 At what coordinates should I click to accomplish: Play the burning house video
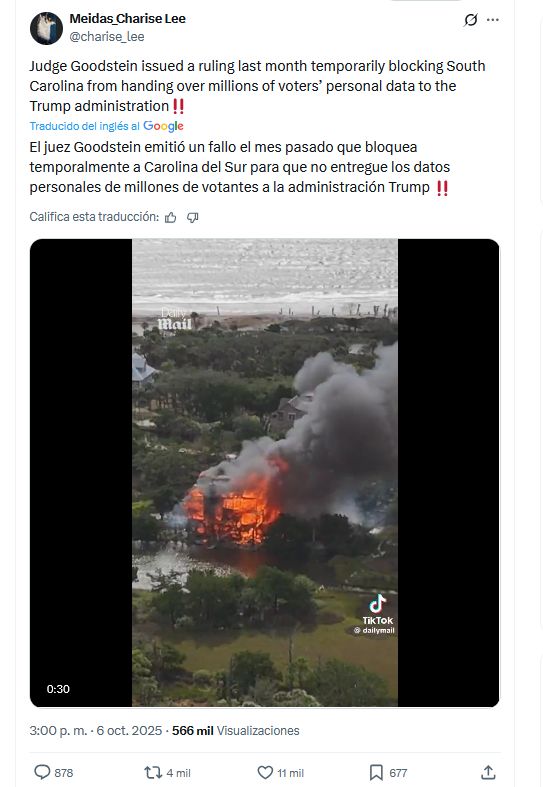coord(264,472)
